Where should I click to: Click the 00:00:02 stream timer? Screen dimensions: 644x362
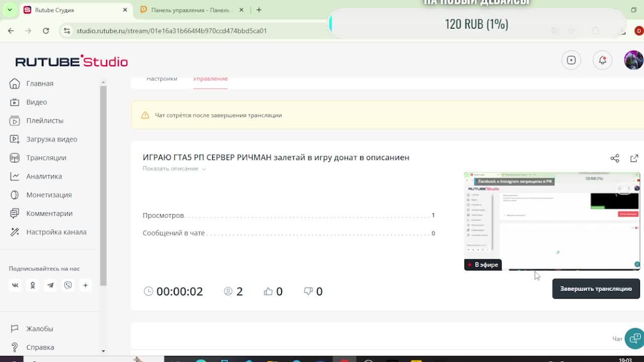pos(180,291)
